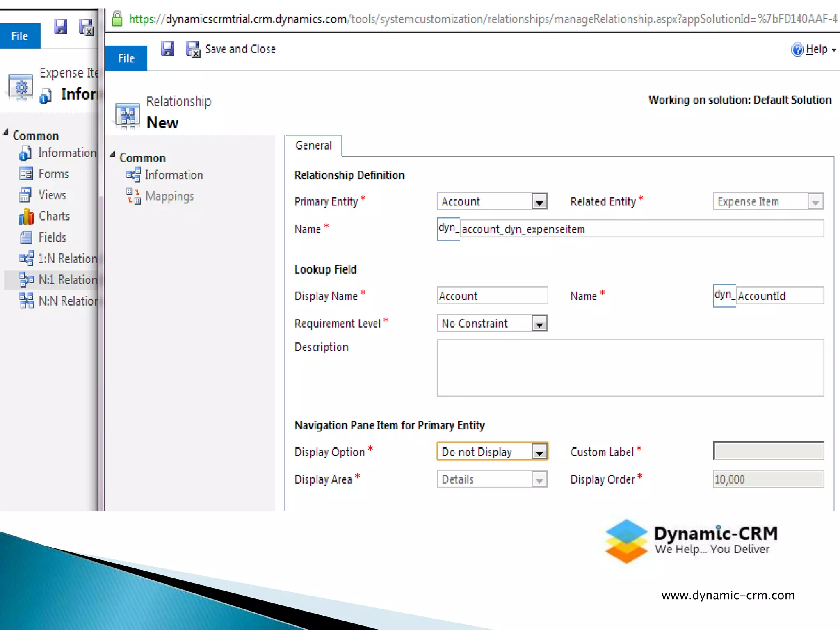
Task: Click the relationship Name field account_dyn_expenseitem
Action: 641,229
